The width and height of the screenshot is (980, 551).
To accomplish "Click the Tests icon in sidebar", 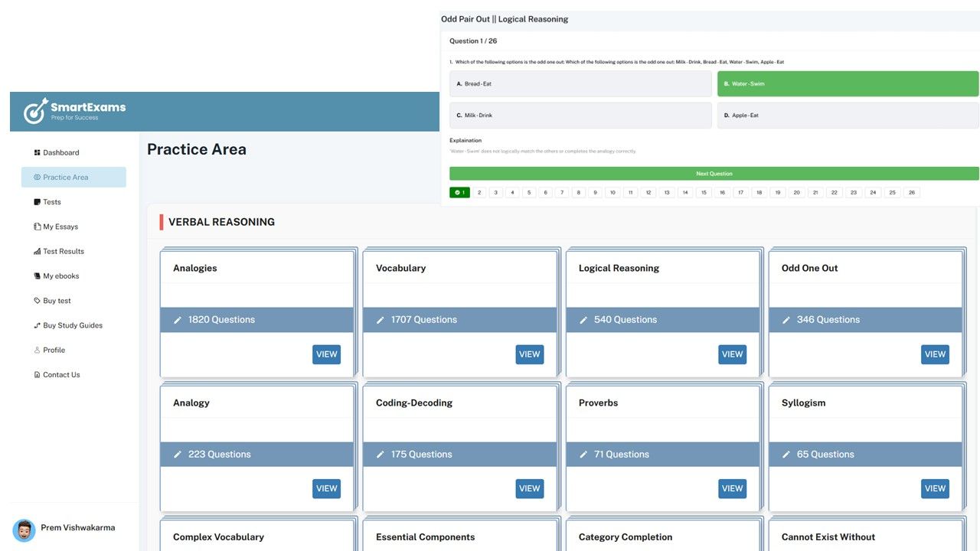I will (x=37, y=202).
